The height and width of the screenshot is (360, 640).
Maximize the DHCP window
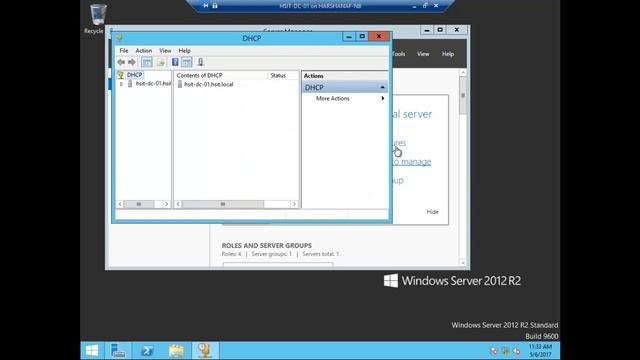click(x=362, y=37)
